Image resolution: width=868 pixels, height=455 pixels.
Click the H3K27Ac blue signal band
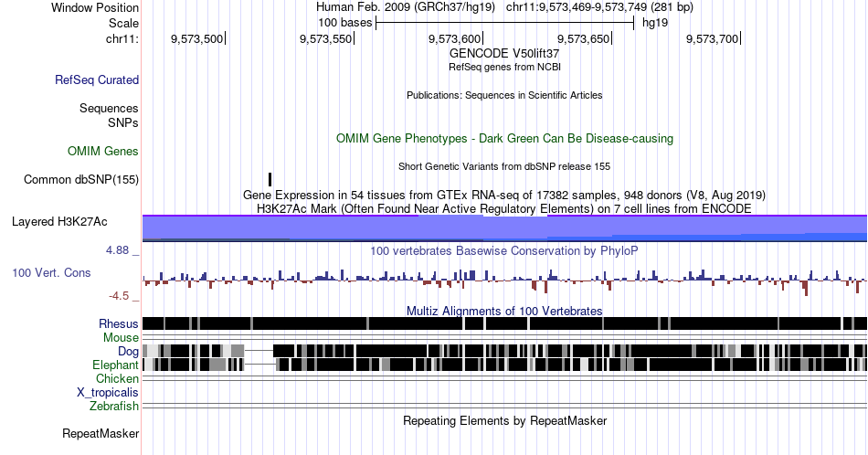[x=504, y=228]
